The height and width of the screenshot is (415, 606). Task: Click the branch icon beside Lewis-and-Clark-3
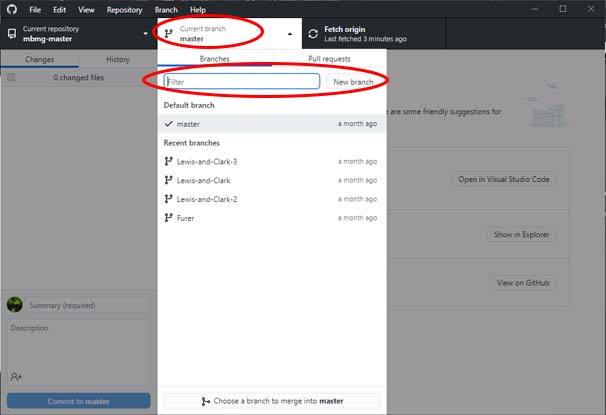tap(168, 162)
